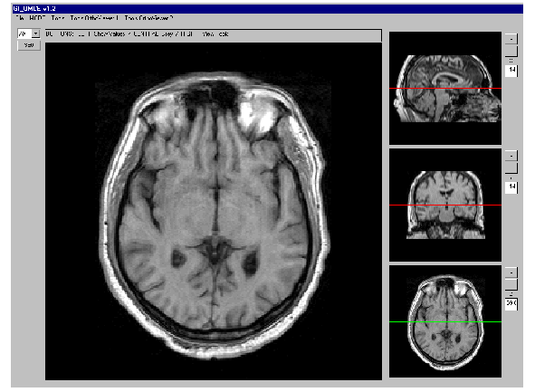This screenshot has width=535, height=392.
Task: Click lower stepper button beside sagittal view
Action: pos(511,51)
